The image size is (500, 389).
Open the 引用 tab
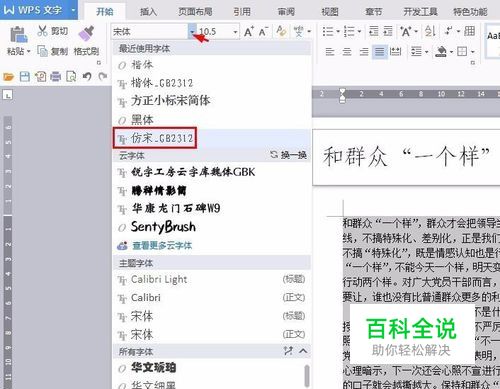click(242, 12)
